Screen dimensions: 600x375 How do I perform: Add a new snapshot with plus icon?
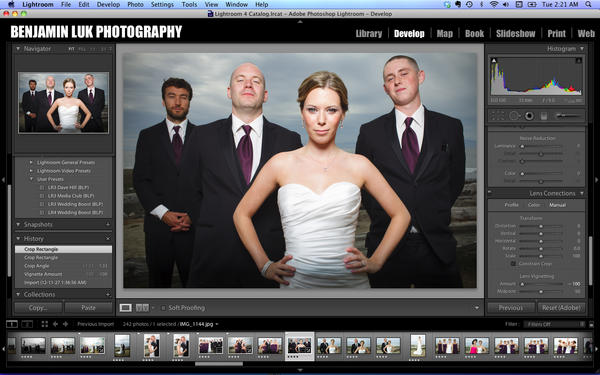pyautogui.click(x=108, y=225)
